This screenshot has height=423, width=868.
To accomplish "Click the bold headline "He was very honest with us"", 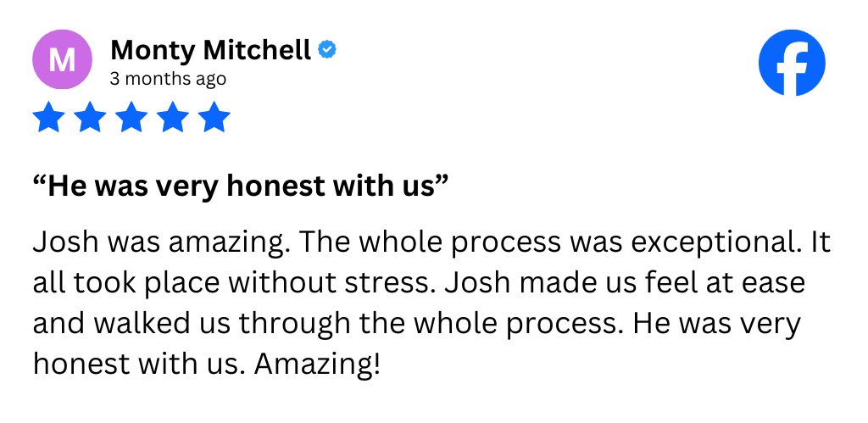I will (240, 186).
